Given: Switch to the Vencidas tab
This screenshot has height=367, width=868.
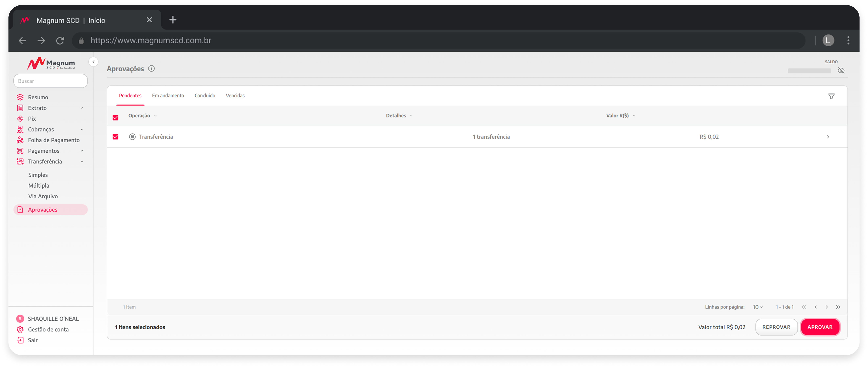Looking at the screenshot, I should coord(235,96).
